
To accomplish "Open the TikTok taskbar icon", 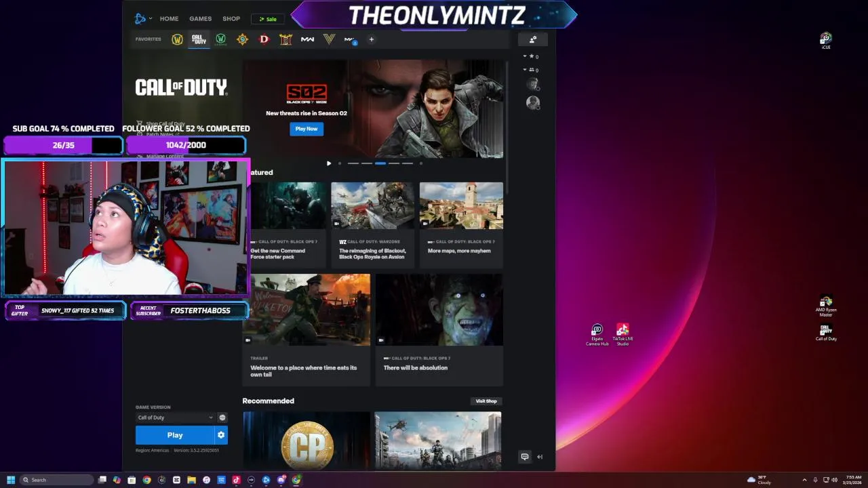I will click(x=236, y=480).
